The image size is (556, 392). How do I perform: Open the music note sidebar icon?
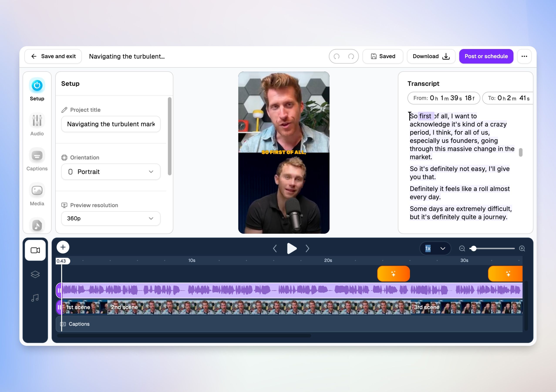[x=37, y=225]
